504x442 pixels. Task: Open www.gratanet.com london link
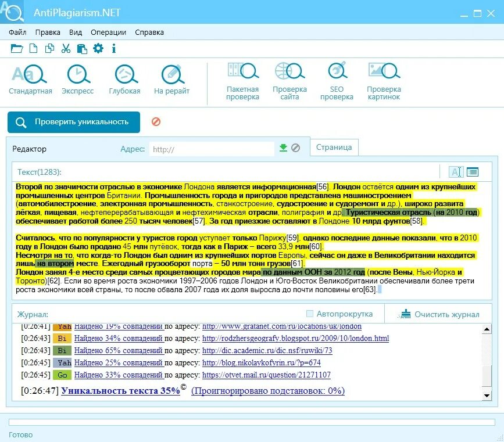(282, 326)
